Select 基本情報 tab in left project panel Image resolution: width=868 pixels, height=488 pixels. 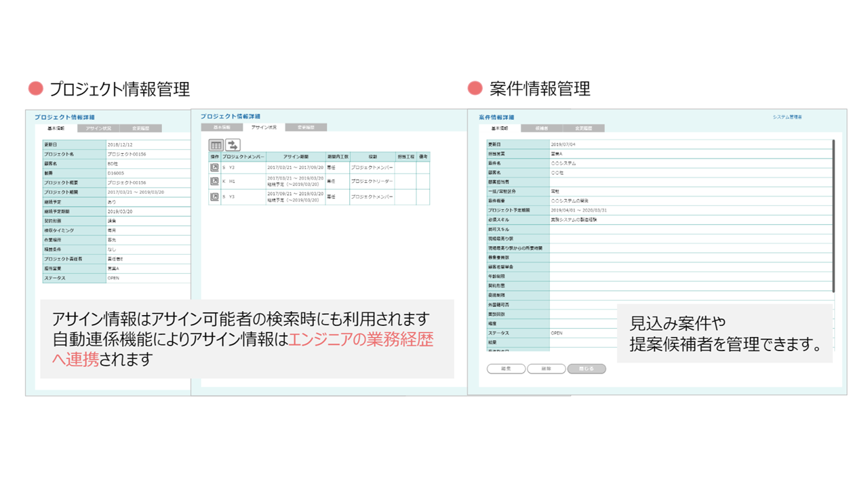click(x=56, y=128)
